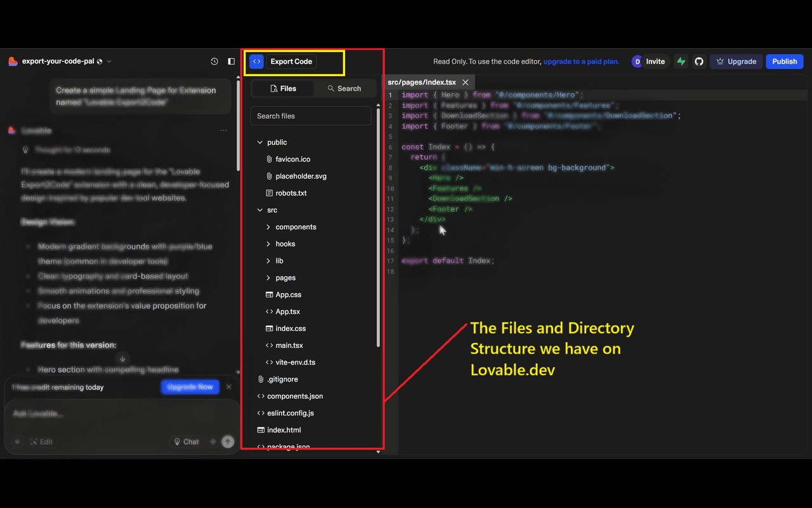Click the blue Publish button
The height and width of the screenshot is (508, 812).
(x=785, y=62)
